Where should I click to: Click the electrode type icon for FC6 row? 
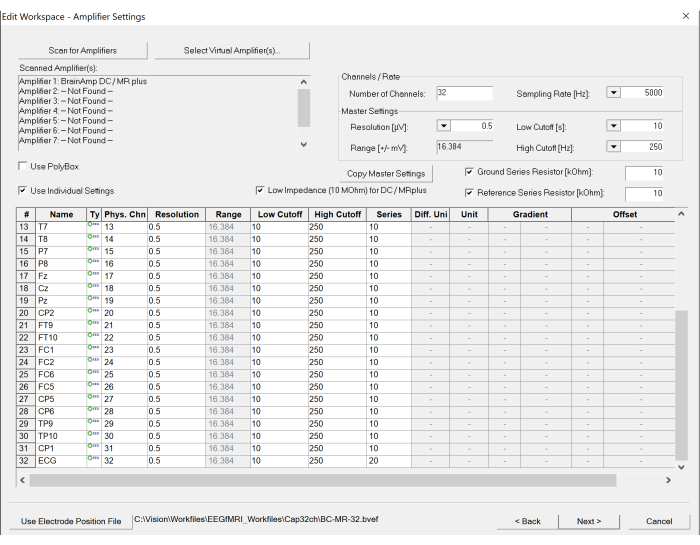(93, 372)
